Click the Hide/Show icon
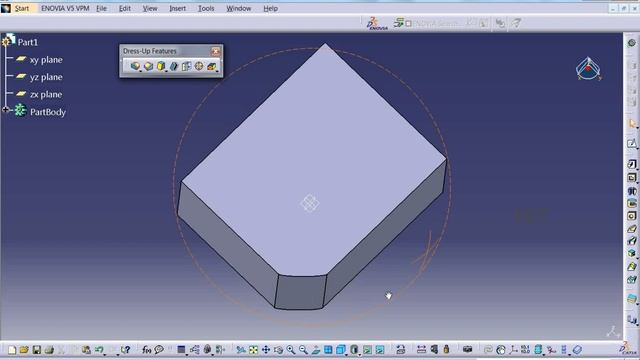The height and width of the screenshot is (360, 640). pyautogui.click(x=367, y=350)
